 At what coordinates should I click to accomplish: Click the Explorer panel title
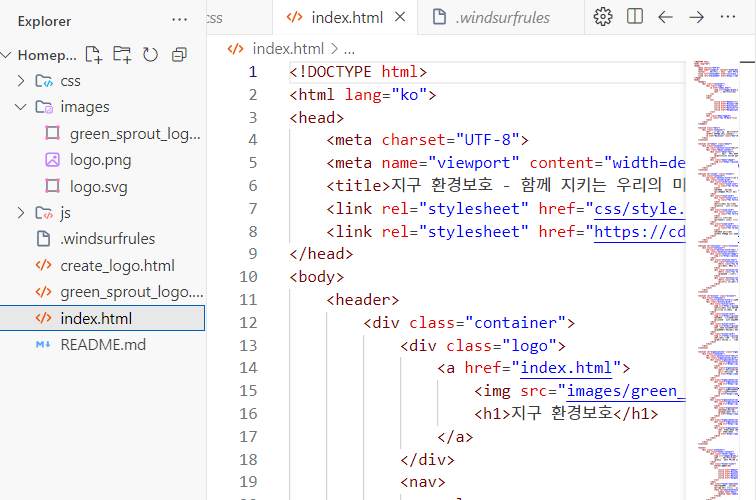pyautogui.click(x=44, y=21)
